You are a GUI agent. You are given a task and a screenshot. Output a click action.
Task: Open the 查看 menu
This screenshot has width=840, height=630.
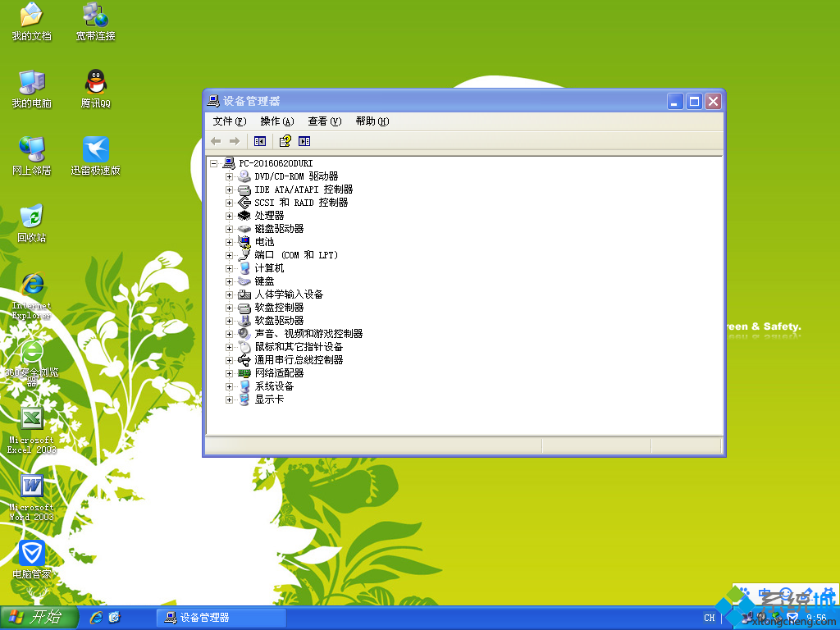coord(323,121)
